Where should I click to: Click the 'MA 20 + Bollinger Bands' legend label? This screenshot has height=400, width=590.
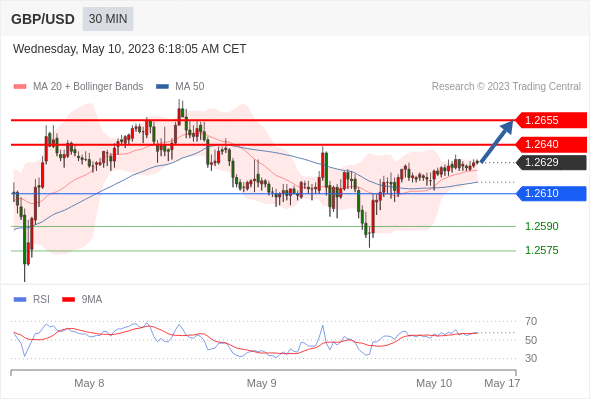[88, 87]
